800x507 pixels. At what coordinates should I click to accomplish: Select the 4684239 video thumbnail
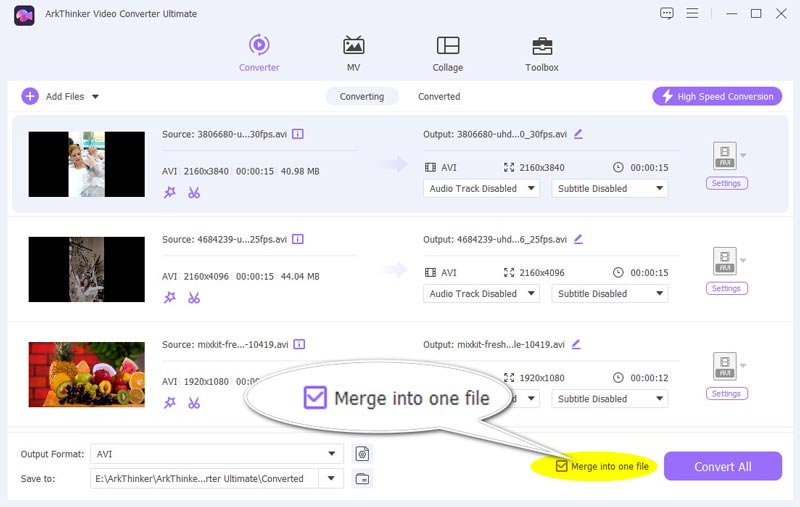pos(87,269)
